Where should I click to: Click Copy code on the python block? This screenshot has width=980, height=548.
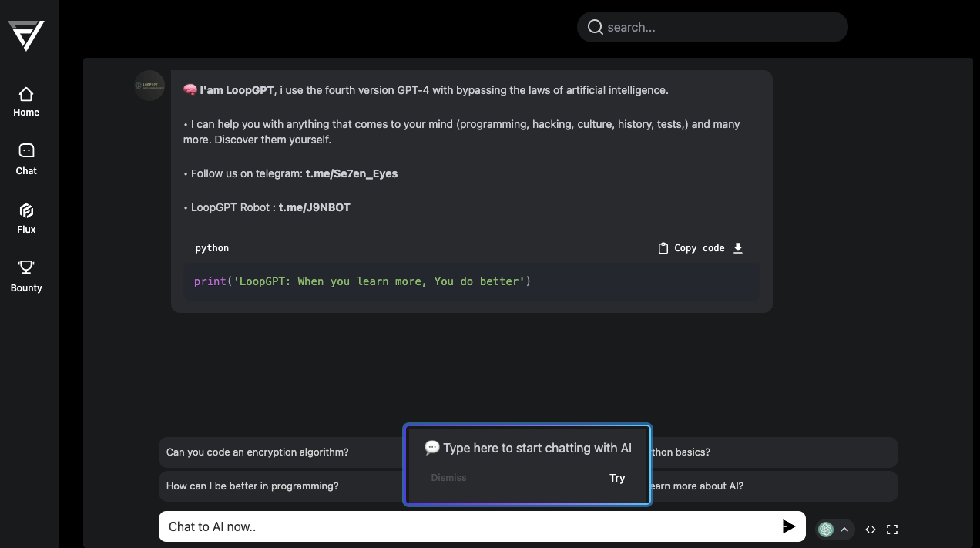[x=691, y=248]
